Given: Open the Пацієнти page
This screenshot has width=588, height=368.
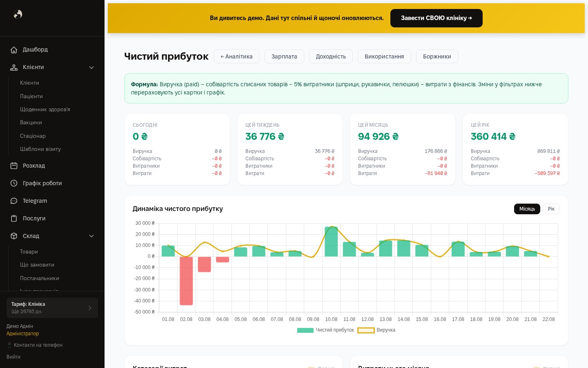Looking at the screenshot, I should click(x=31, y=96).
